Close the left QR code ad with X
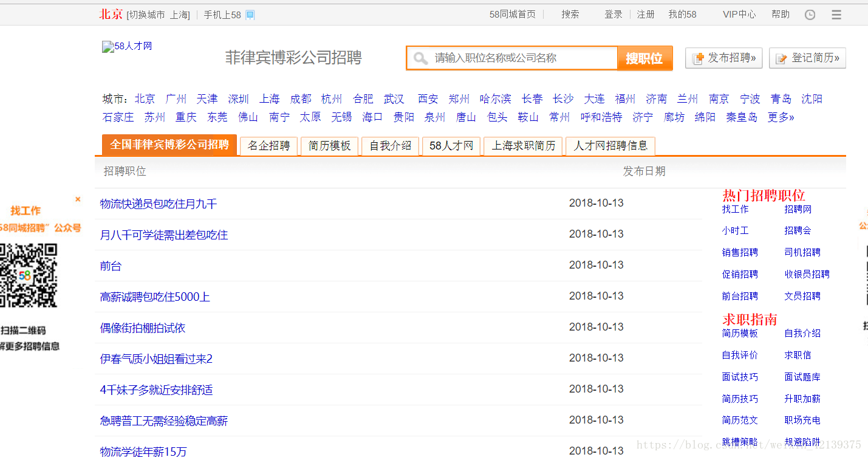 pos(78,199)
